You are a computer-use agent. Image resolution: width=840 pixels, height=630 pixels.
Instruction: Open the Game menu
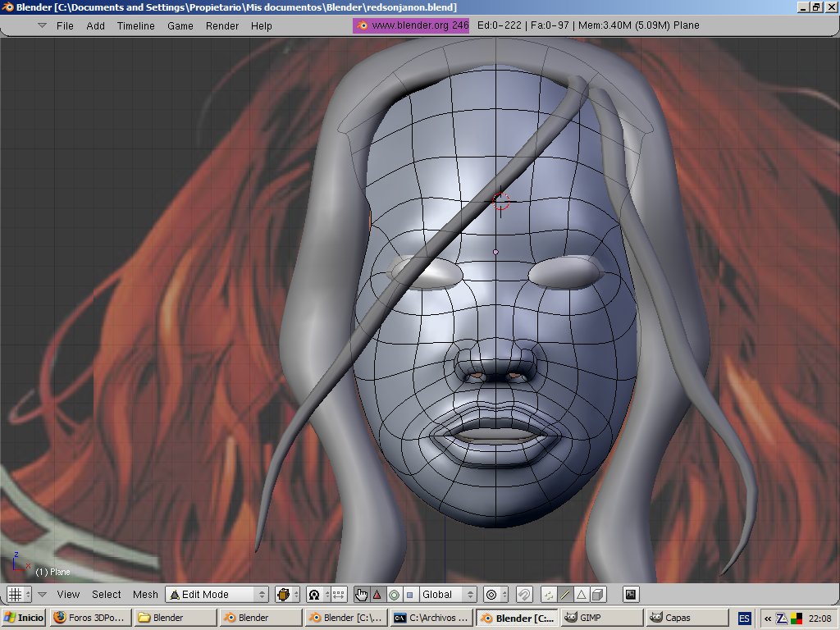(x=180, y=25)
